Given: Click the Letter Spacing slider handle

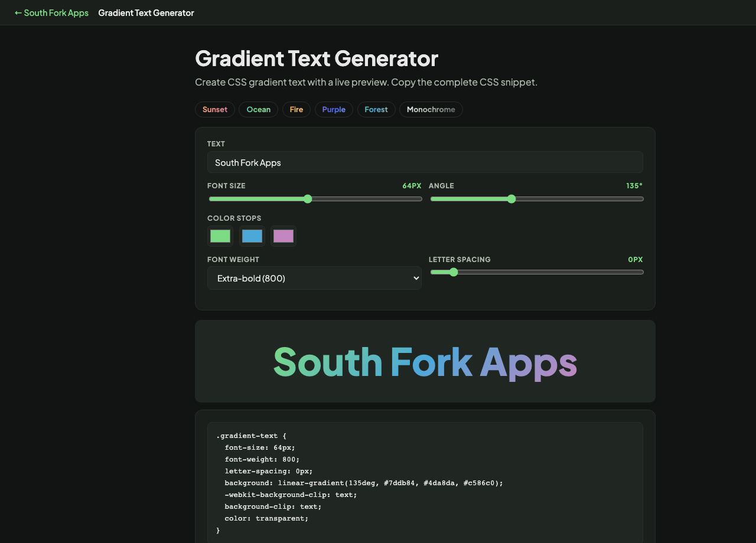Looking at the screenshot, I should pyautogui.click(x=454, y=272).
